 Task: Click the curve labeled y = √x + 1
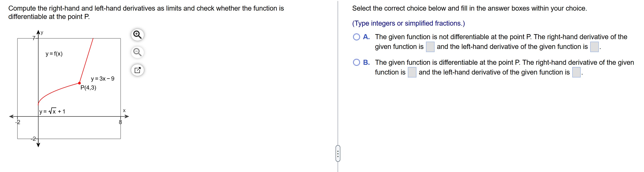click(x=53, y=112)
